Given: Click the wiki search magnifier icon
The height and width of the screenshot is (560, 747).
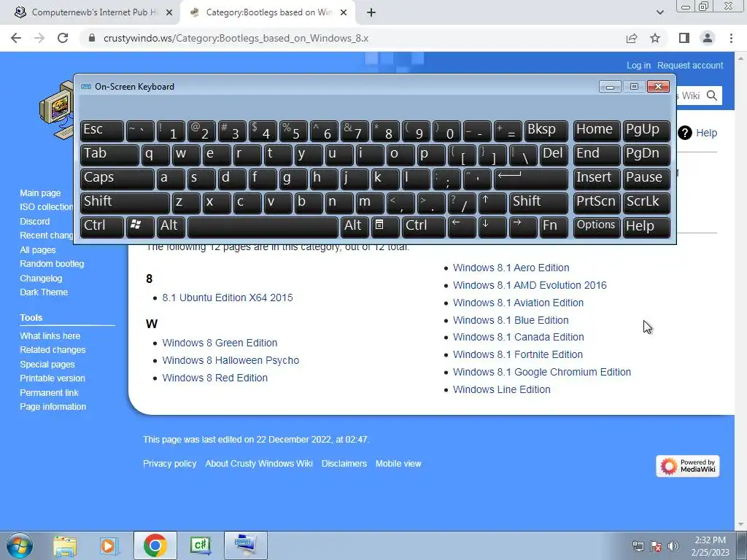Looking at the screenshot, I should (712, 96).
